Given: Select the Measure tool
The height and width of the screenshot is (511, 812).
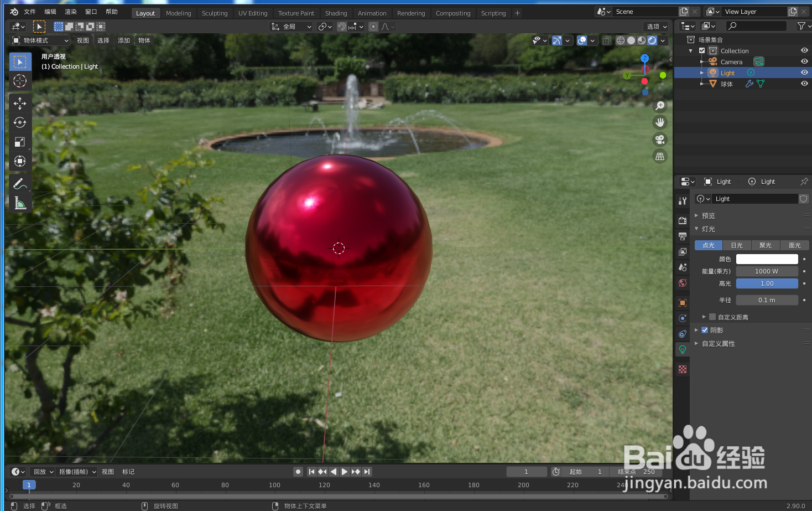Looking at the screenshot, I should tap(20, 203).
